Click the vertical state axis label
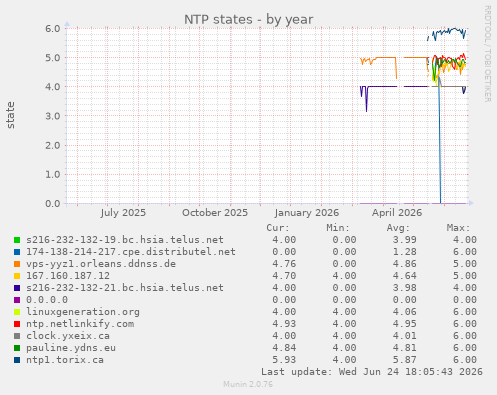497x395 pixels. [11, 115]
